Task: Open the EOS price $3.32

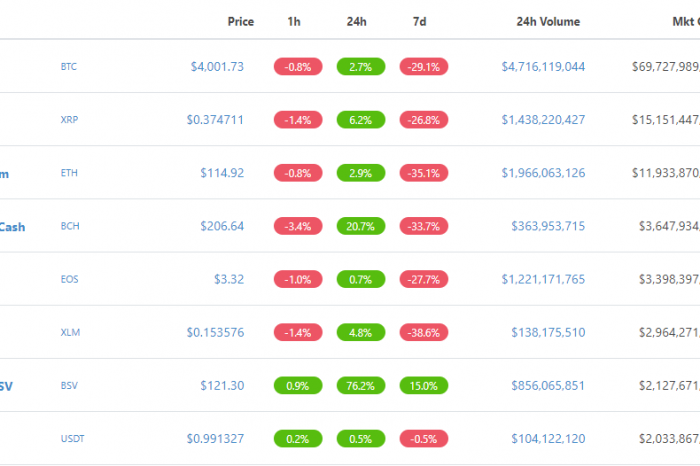Action: pyautogui.click(x=229, y=279)
